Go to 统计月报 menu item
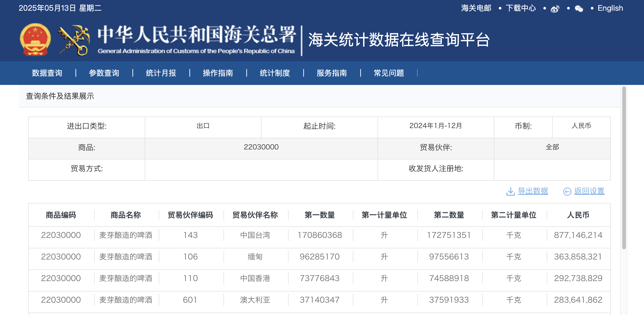 (x=161, y=73)
